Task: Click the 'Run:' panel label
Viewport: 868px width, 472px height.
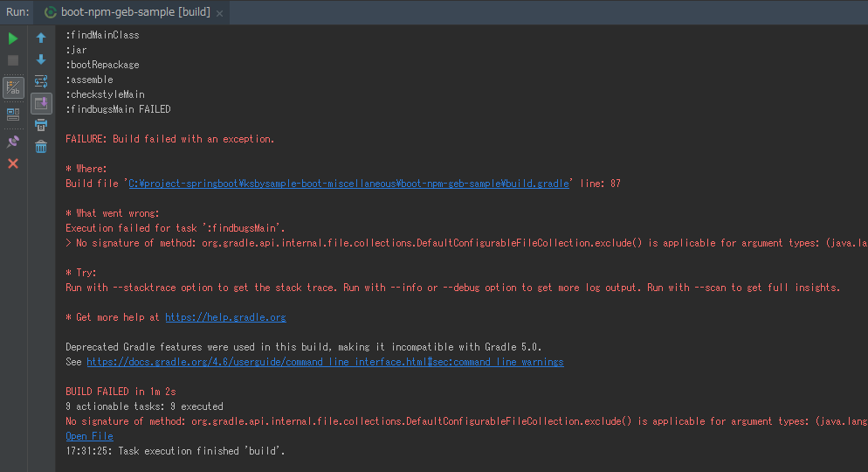Action: (x=17, y=12)
